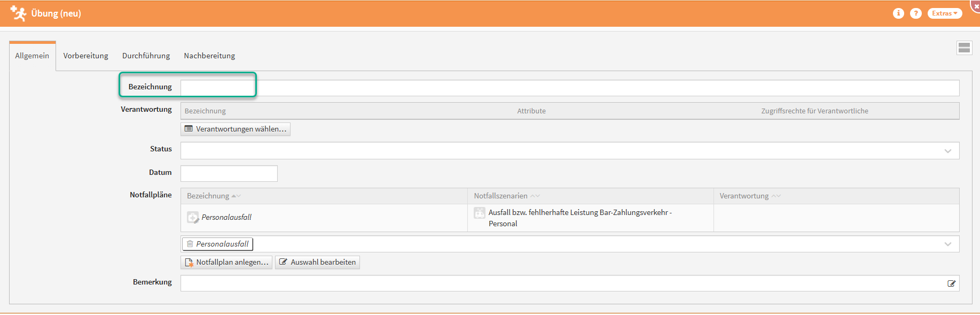Remove Personalausfall tag via trash icon
The height and width of the screenshot is (315, 980).
click(x=190, y=244)
